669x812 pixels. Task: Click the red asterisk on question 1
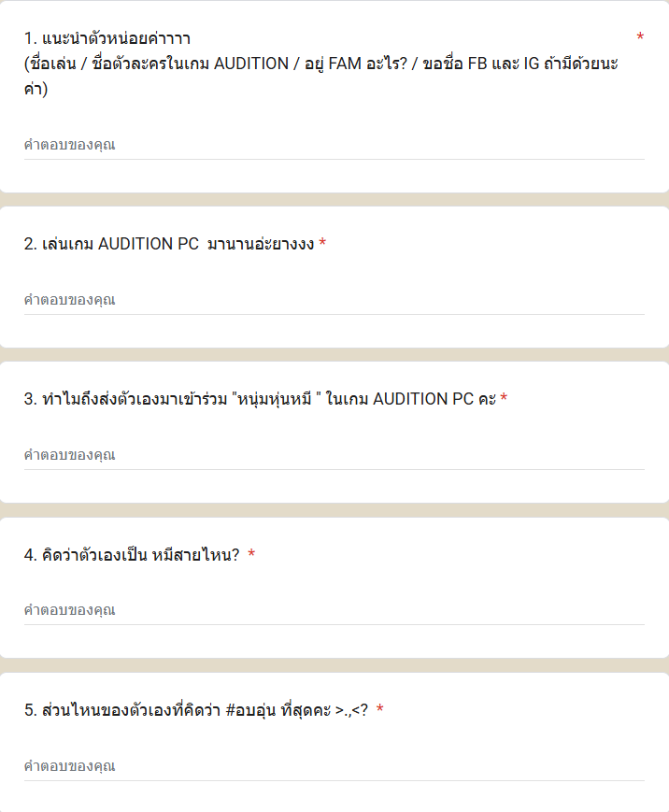(640, 38)
